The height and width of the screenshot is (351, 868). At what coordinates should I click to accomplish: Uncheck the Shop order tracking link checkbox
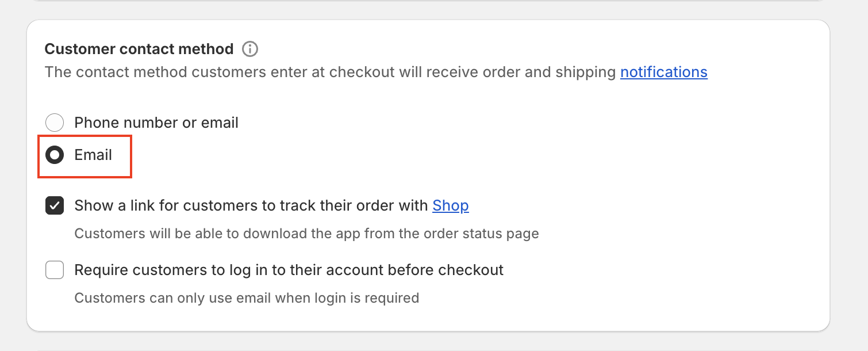tap(55, 205)
